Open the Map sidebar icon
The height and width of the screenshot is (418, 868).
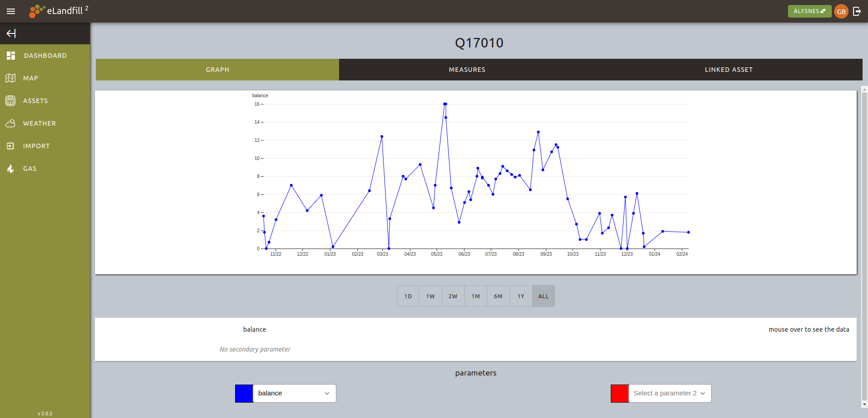[x=11, y=78]
